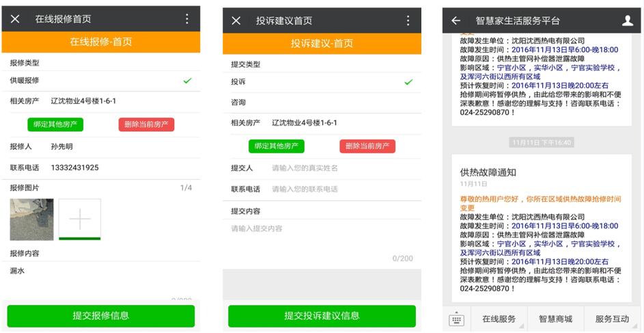Expand the 在线服务 bottom menu
Viewport: 644px width, 333px height.
click(x=499, y=319)
